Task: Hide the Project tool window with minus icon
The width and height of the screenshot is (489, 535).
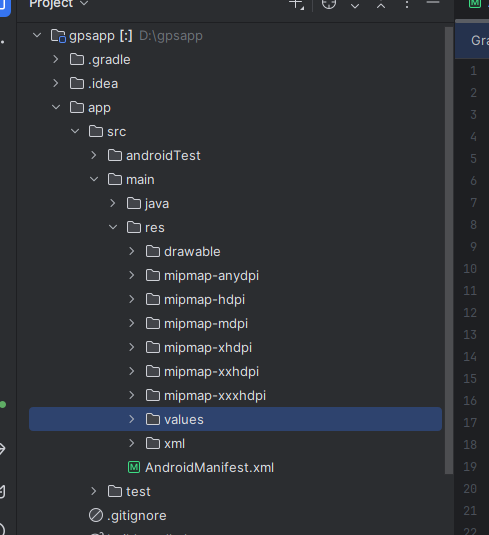Action: 433,3
